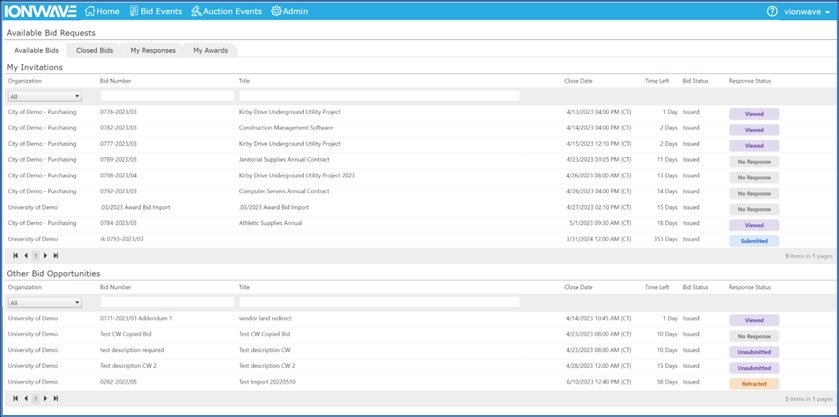Click Viewed status for bid 0777-2023/03
This screenshot has width=839, height=417.
pyautogui.click(x=754, y=146)
